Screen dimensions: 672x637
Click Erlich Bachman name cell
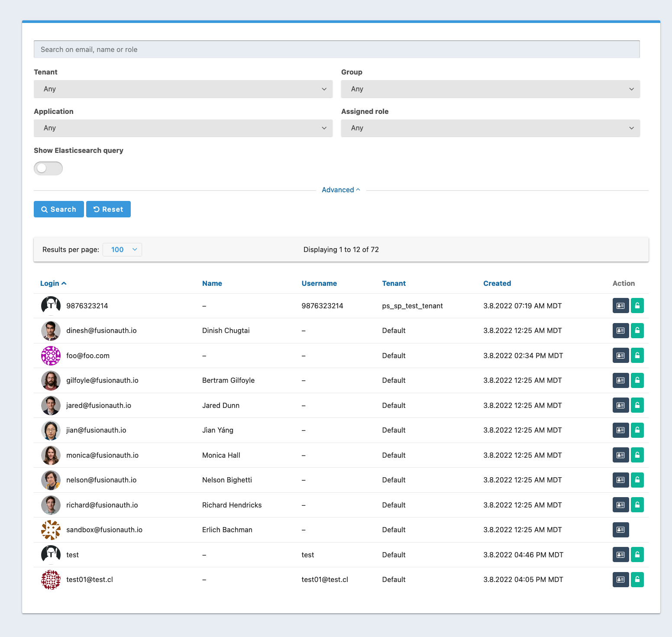(x=227, y=530)
